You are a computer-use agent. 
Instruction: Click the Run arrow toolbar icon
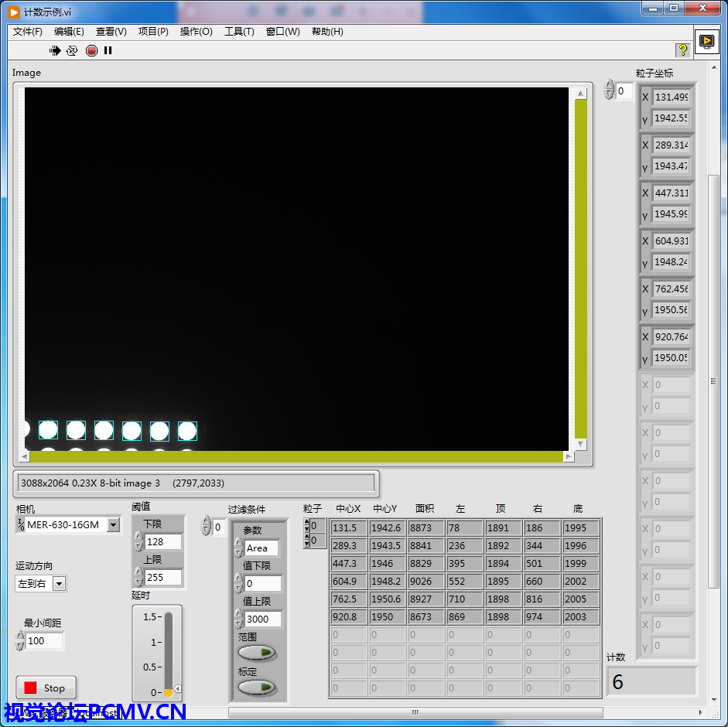point(55,50)
